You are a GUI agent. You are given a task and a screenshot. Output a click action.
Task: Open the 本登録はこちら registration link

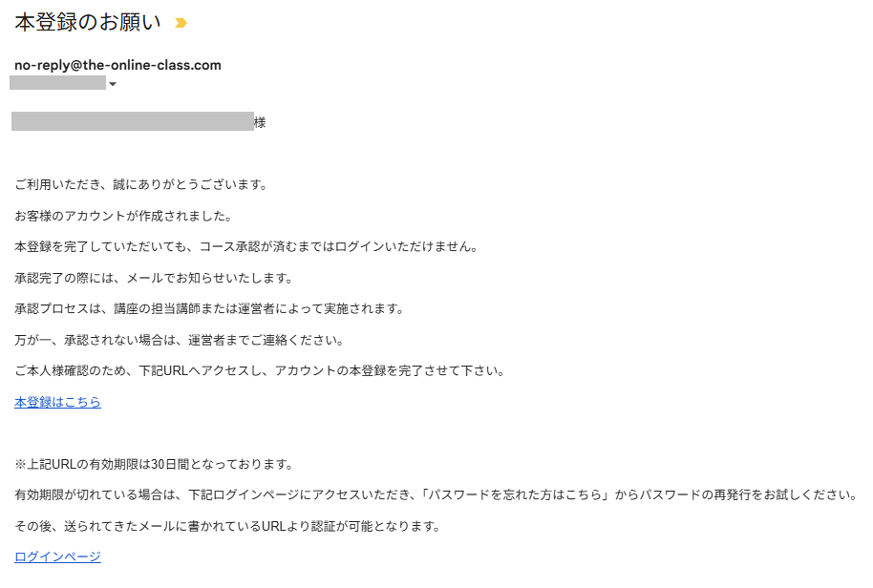57,402
